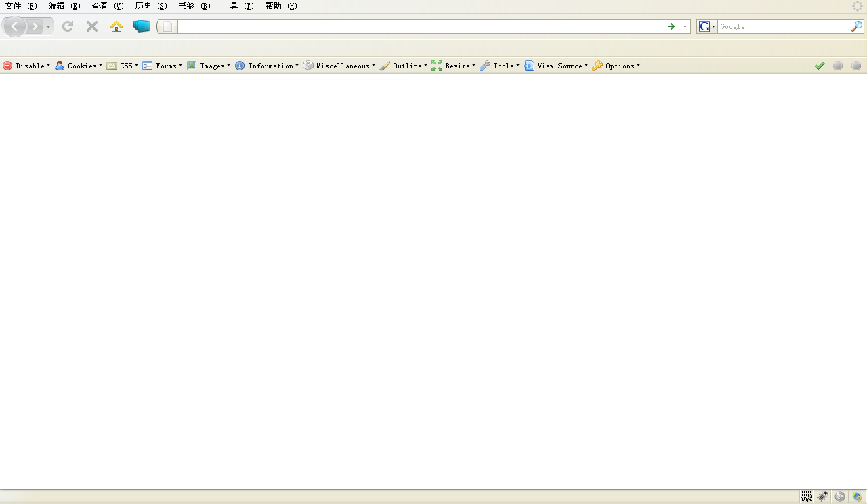Expand the Miscellaneous toolbar menu
Image resolution: width=867 pixels, height=504 pixels.
point(339,66)
